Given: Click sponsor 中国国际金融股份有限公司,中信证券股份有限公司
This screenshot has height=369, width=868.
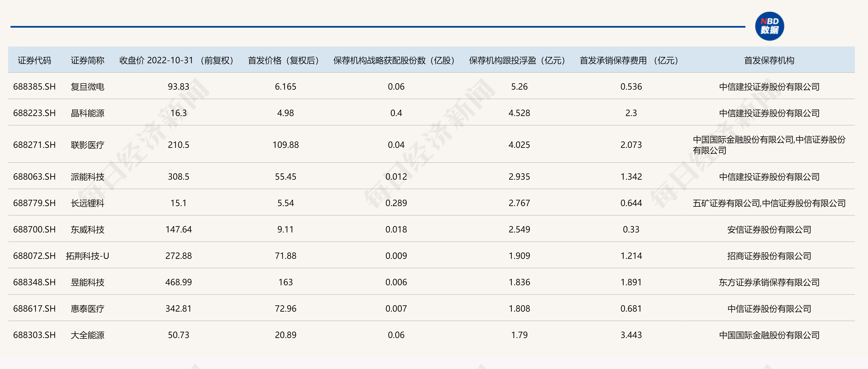Looking at the screenshot, I should coord(769,145).
